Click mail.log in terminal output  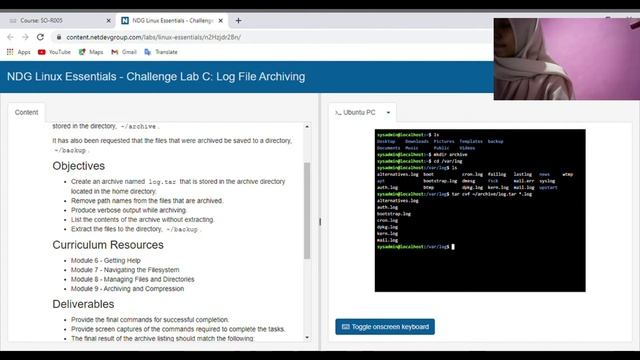(387, 240)
